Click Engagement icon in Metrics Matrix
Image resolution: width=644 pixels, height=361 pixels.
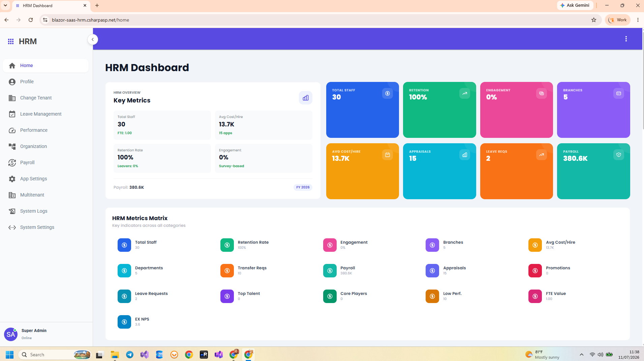pos(330,245)
